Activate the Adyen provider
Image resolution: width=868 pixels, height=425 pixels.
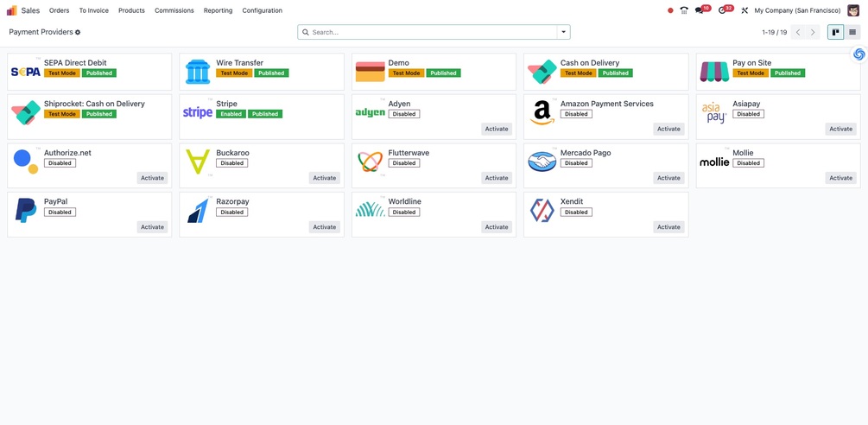[497, 129]
